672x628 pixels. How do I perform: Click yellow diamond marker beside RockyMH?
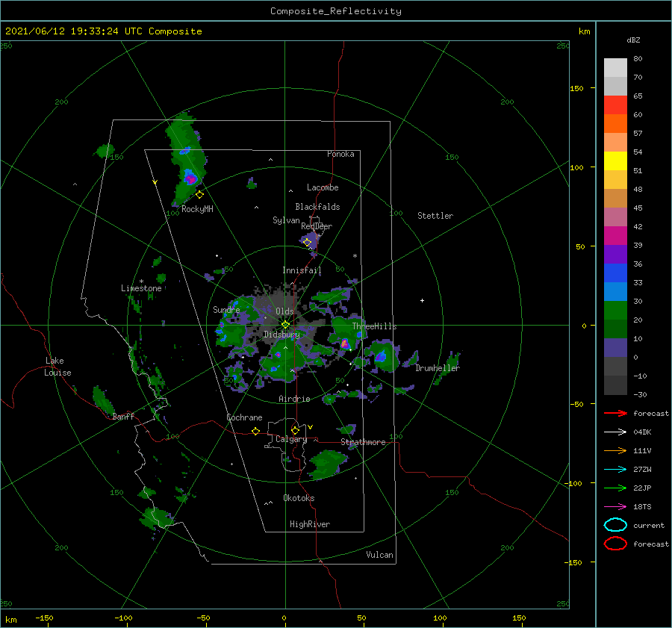click(x=199, y=195)
